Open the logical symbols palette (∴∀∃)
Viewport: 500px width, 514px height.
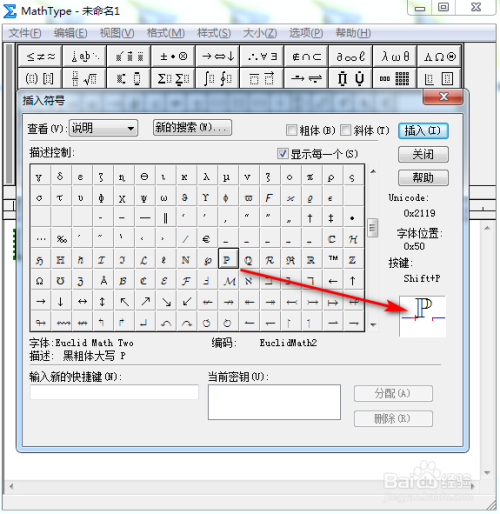click(262, 56)
